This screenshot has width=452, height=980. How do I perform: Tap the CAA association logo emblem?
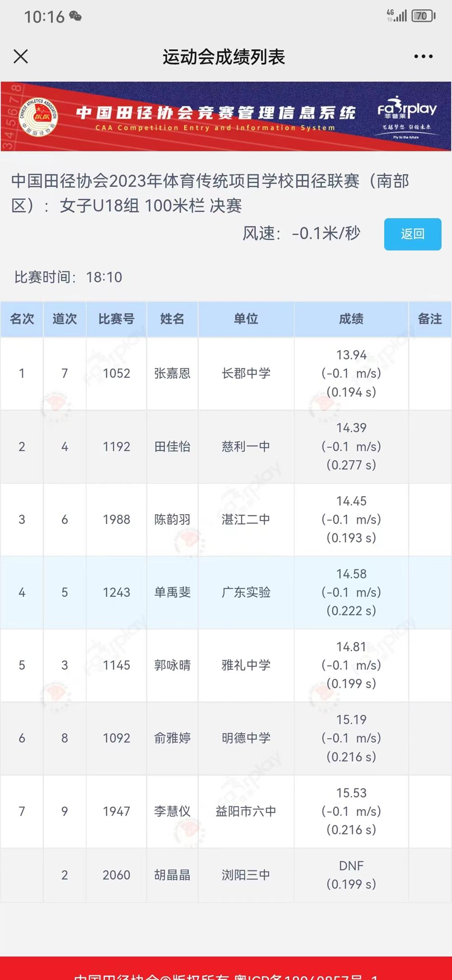click(x=38, y=117)
